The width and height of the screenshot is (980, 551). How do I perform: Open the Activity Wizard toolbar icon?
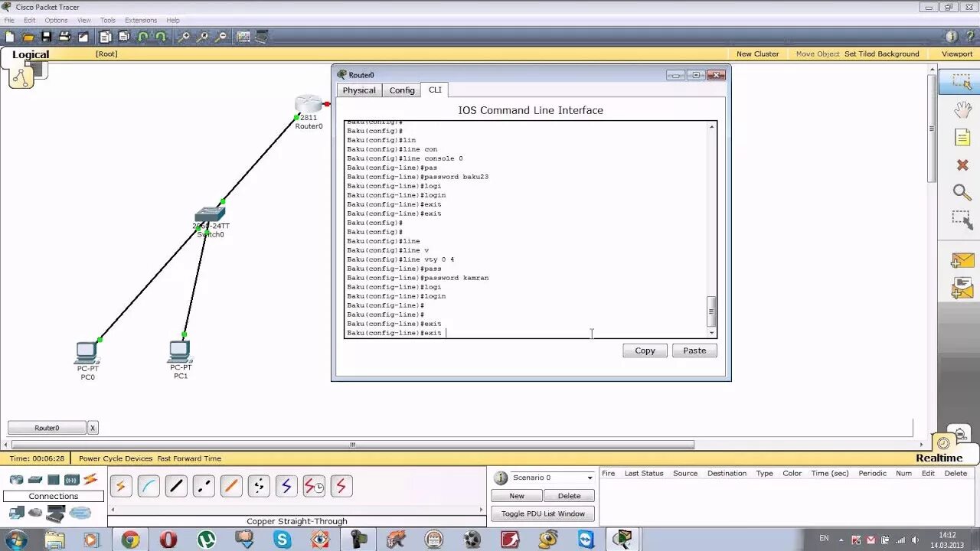(x=83, y=36)
